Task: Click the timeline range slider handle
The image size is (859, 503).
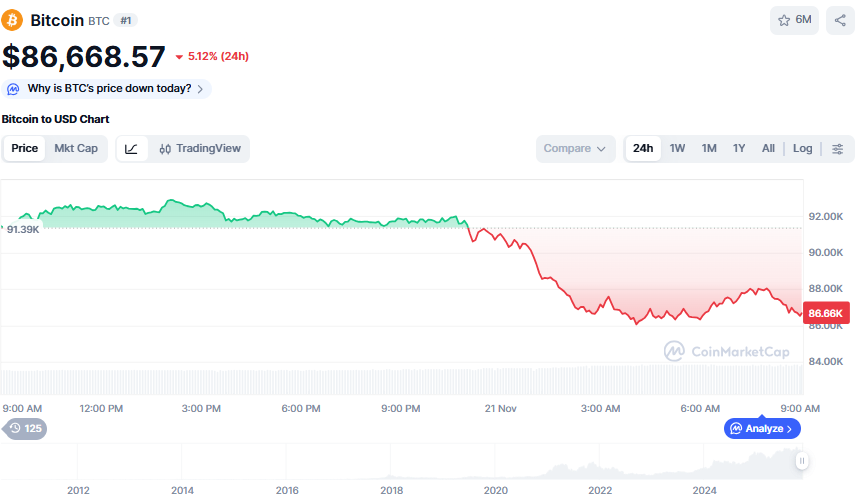Action: pos(802,461)
